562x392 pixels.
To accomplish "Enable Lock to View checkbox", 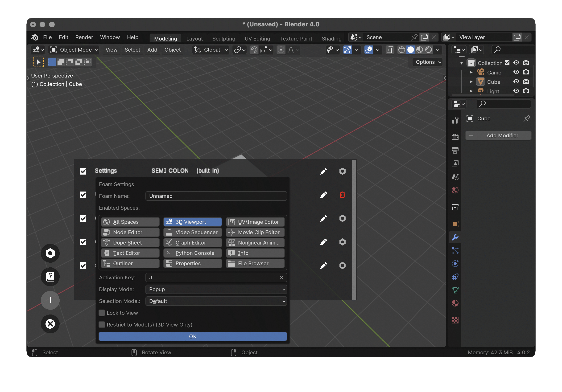I will (102, 313).
